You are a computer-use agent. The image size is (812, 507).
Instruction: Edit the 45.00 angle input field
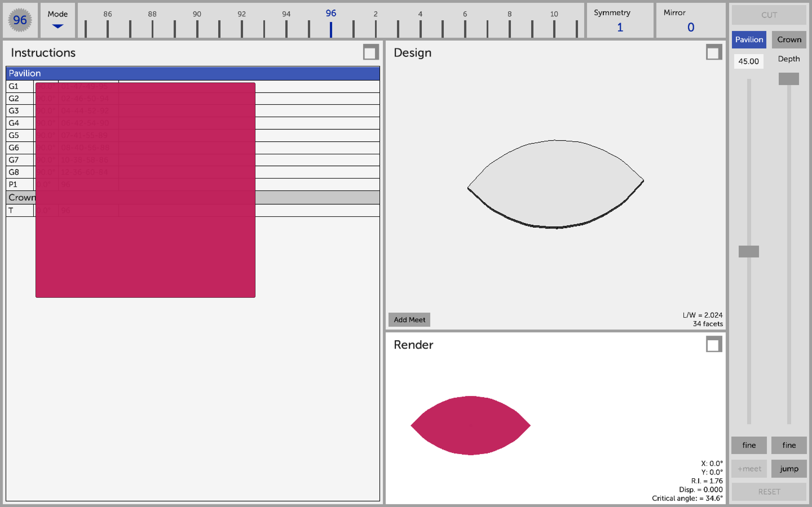749,61
